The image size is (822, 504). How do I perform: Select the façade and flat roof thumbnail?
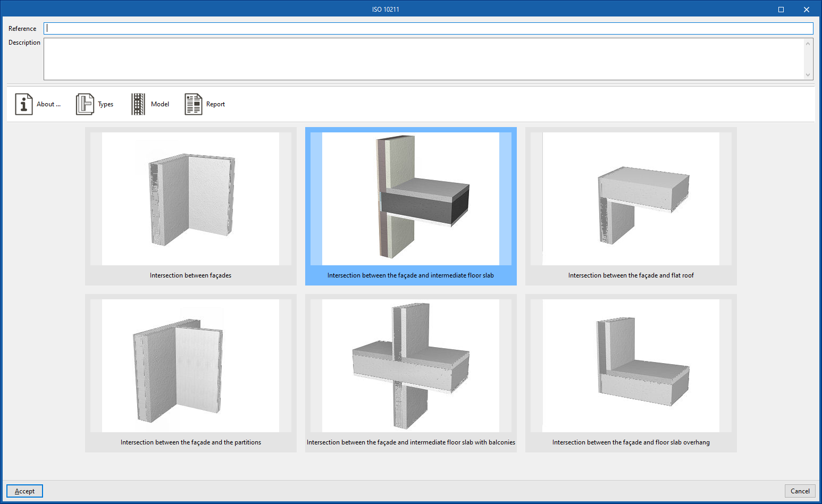click(631, 199)
